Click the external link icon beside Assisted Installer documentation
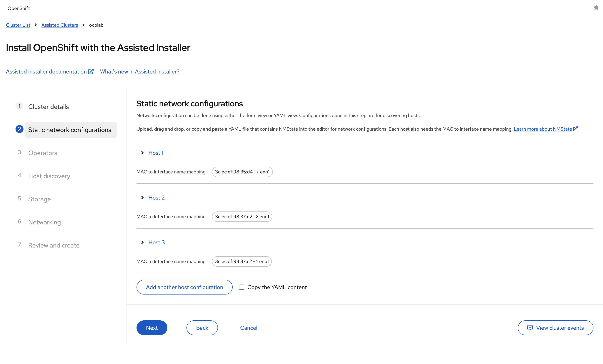 click(x=91, y=71)
